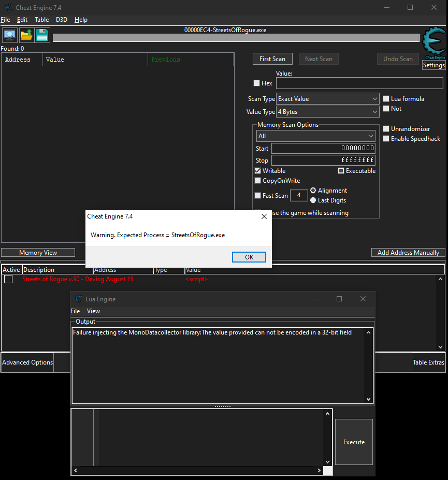Image resolution: width=448 pixels, height=480 pixels.
Task: Open File menu in Lua Engine
Action: point(75,311)
